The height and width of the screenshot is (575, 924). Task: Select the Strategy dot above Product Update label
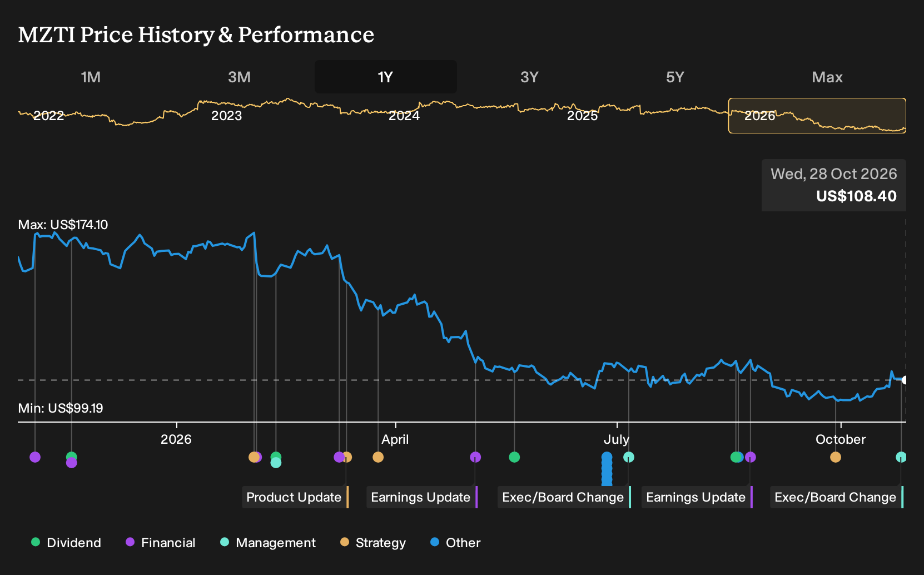click(347, 457)
